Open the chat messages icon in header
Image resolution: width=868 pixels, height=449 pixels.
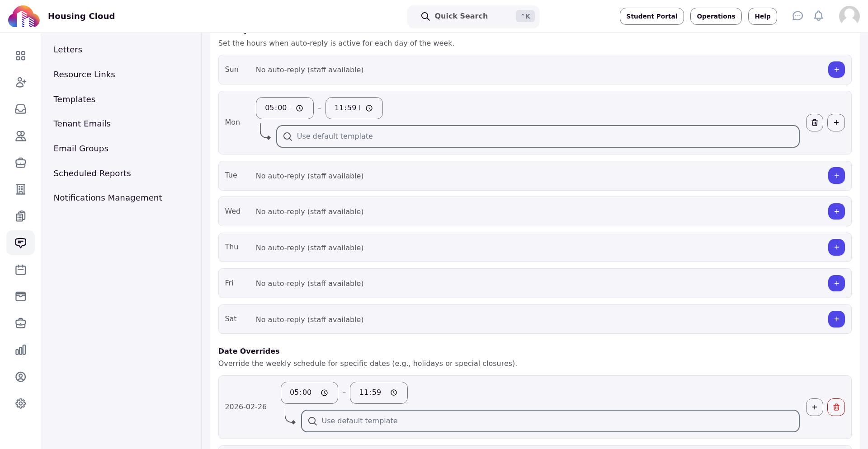pos(797,16)
